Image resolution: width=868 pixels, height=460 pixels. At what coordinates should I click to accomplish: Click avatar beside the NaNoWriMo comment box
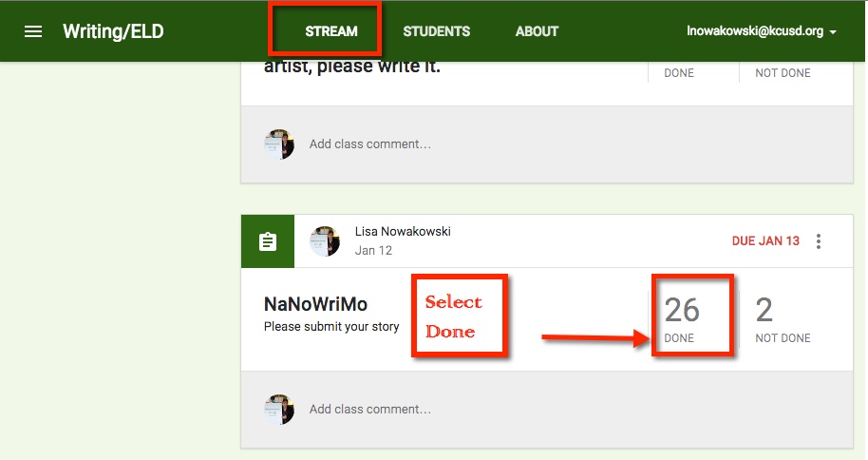coord(278,409)
